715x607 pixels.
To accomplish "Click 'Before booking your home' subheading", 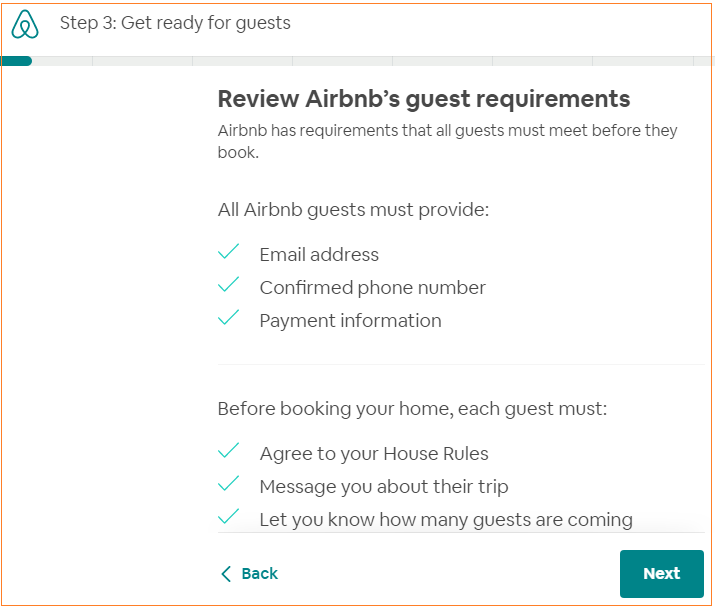I will (412, 409).
